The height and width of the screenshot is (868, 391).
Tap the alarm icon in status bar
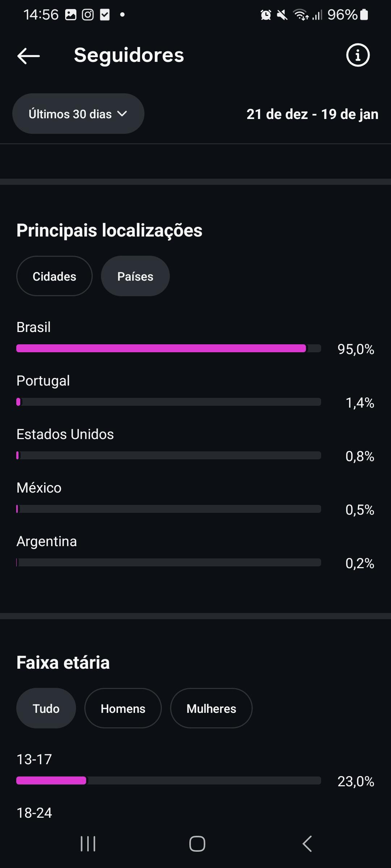266,15
